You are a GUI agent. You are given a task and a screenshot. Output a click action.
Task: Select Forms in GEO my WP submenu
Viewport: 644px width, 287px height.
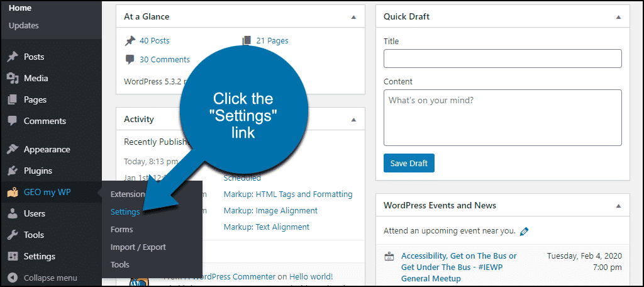[x=121, y=230]
